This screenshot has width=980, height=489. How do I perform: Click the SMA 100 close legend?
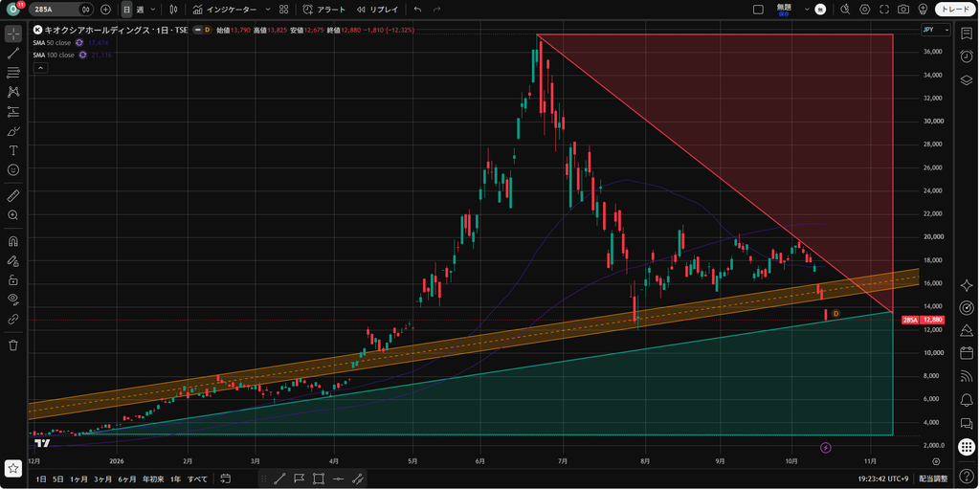point(54,56)
